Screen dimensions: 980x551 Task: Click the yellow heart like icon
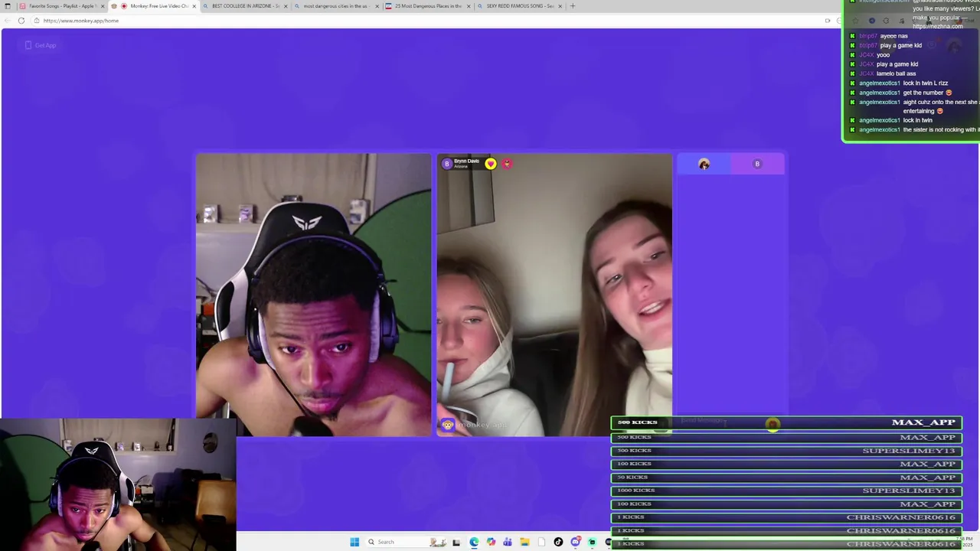pos(491,164)
